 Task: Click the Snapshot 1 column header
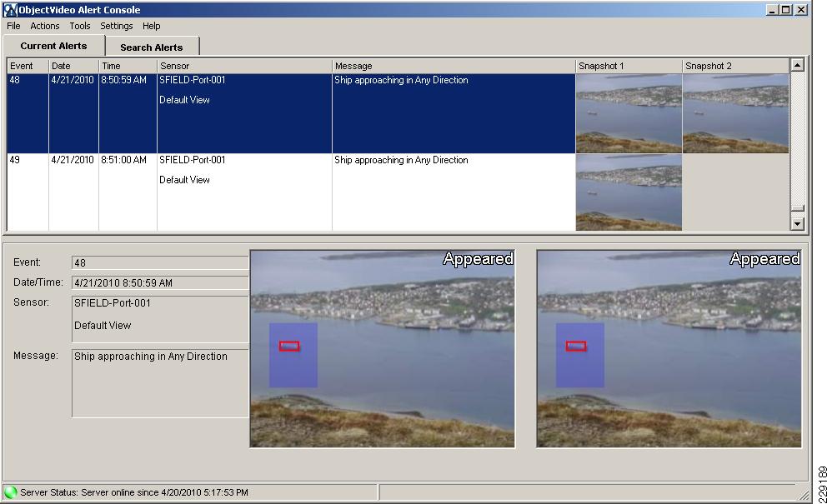pyautogui.click(x=629, y=66)
